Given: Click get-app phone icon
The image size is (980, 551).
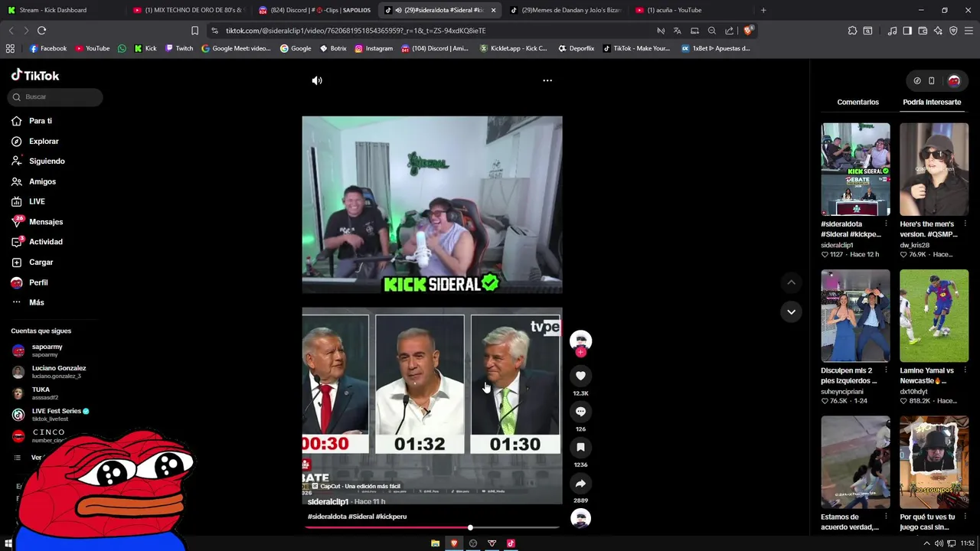Looking at the screenshot, I should pos(932,80).
